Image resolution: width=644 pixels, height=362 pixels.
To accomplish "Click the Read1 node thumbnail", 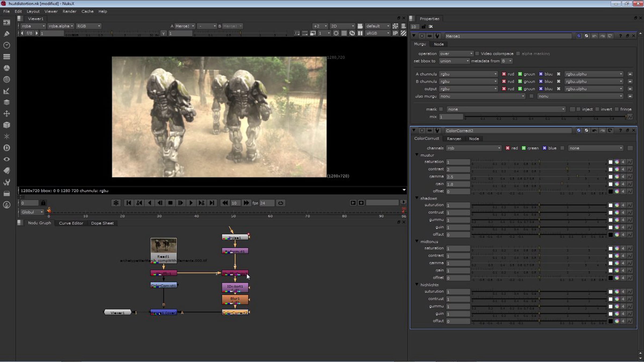I will pos(163,246).
